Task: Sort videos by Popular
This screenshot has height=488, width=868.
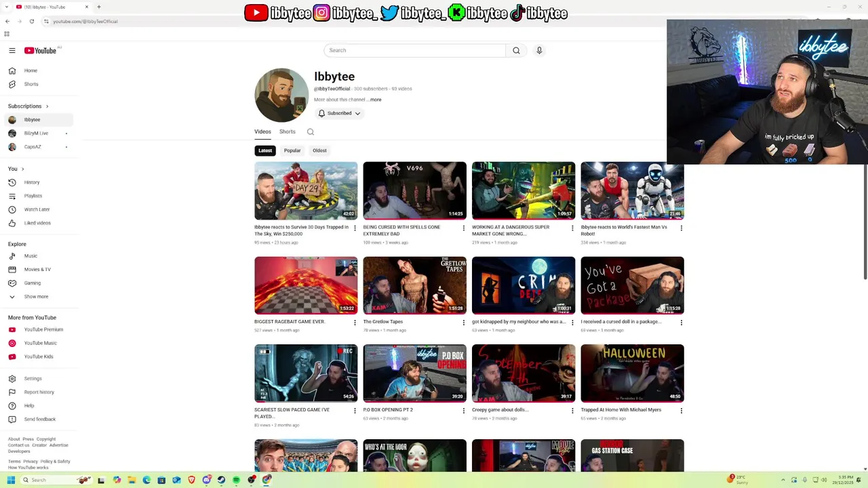Action: pos(292,150)
